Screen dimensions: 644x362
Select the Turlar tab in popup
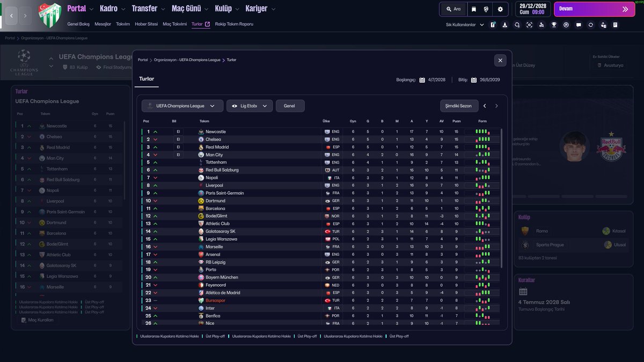tap(147, 79)
